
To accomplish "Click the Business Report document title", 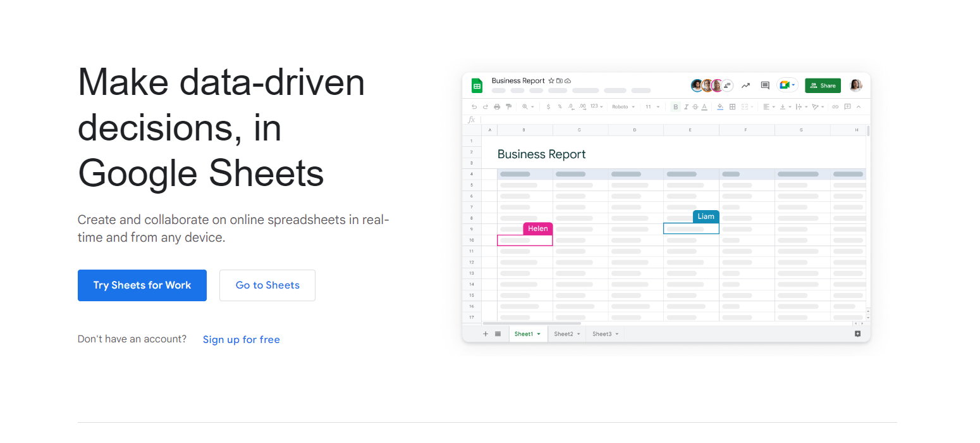I will coord(518,81).
